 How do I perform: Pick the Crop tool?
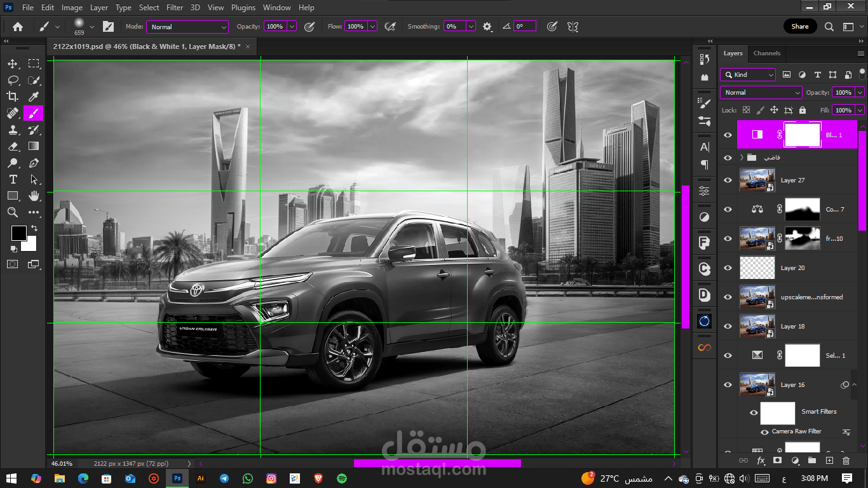pos(13,97)
